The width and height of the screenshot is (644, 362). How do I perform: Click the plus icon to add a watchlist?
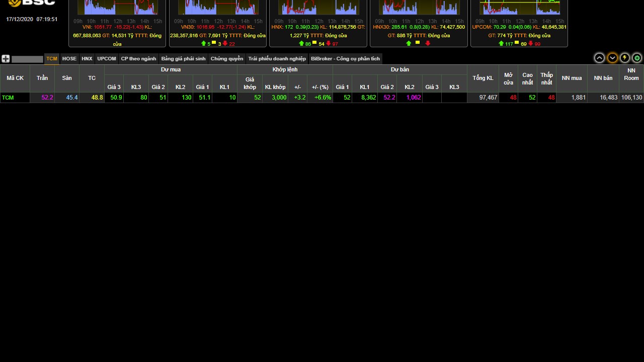6,59
